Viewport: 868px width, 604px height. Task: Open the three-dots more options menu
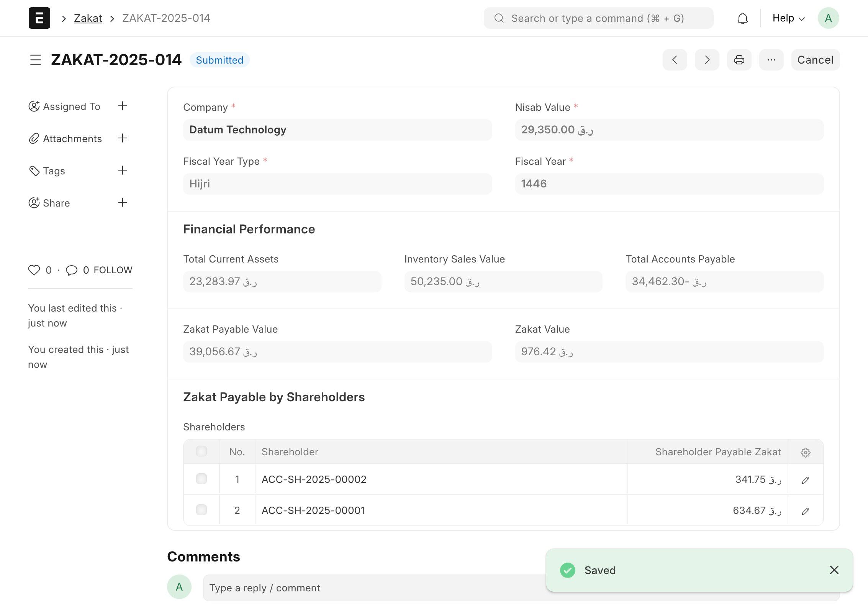point(771,60)
